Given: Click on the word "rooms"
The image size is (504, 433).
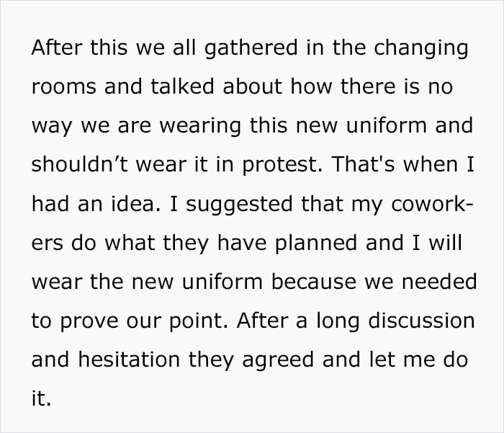Looking at the screenshot, I should (64, 86).
